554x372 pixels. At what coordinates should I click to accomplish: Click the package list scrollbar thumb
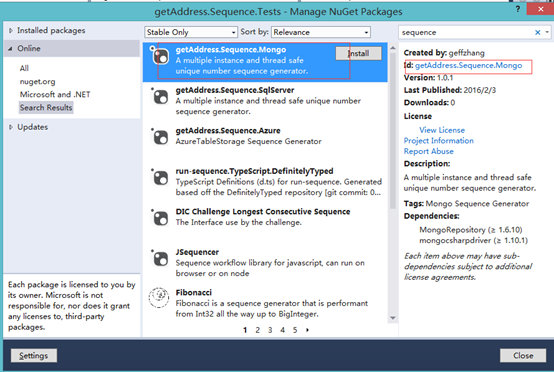click(393, 131)
